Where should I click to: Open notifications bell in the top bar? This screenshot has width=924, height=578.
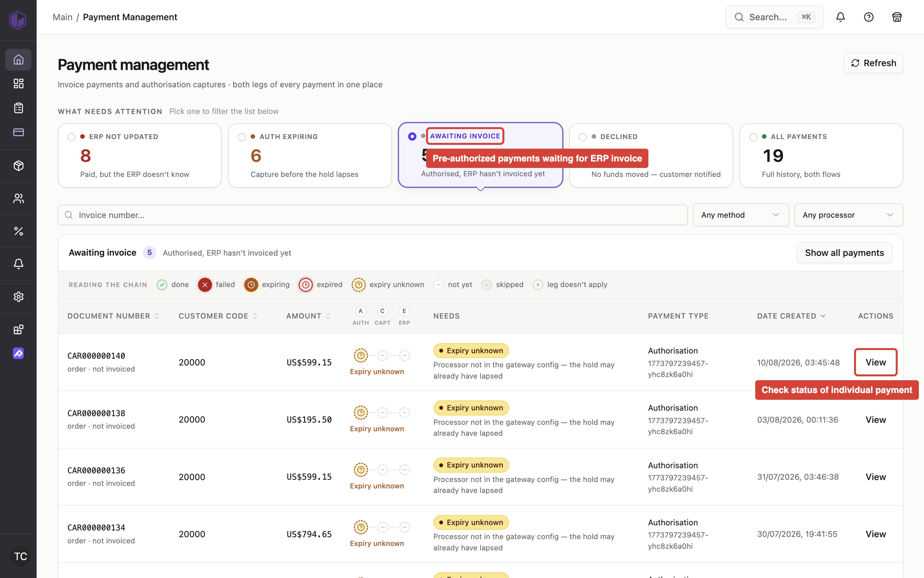click(840, 17)
